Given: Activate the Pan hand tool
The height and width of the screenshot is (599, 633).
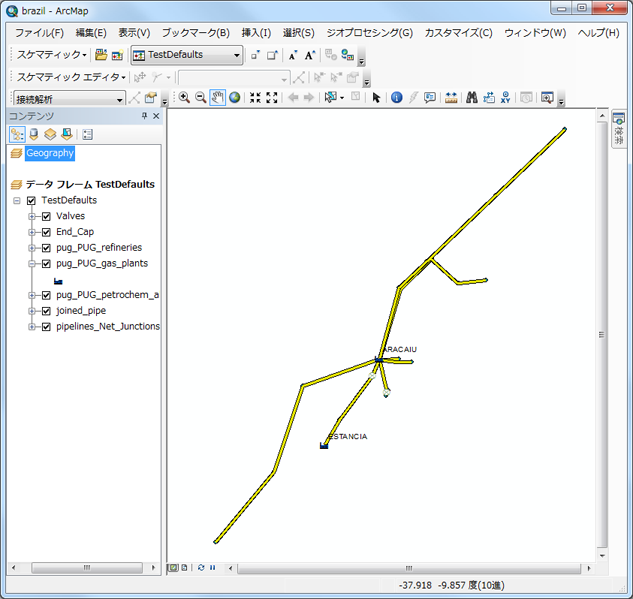Looking at the screenshot, I should coord(217,98).
